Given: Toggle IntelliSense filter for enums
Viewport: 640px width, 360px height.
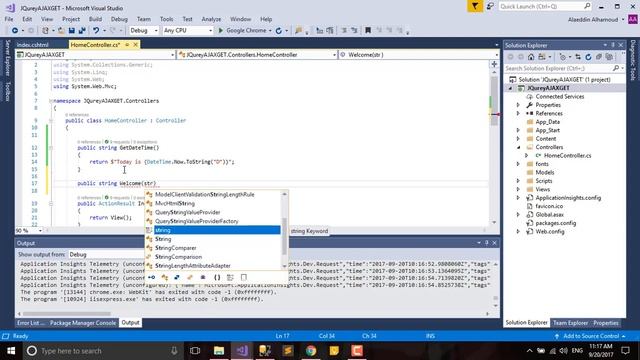Looking at the screenshot, I should pyautogui.click(x=190, y=278).
